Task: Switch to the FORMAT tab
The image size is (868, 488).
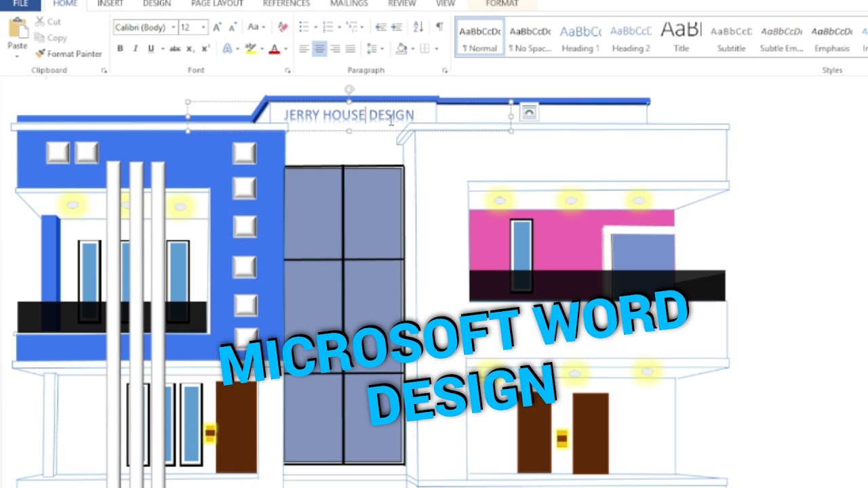Action: [x=502, y=4]
